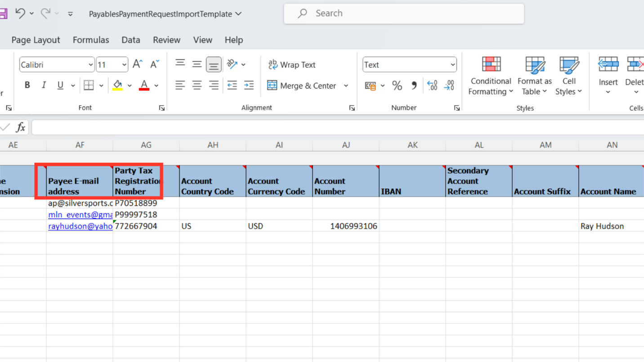Click the Increase Decimal icon
The image size is (644, 362).
tap(432, 85)
